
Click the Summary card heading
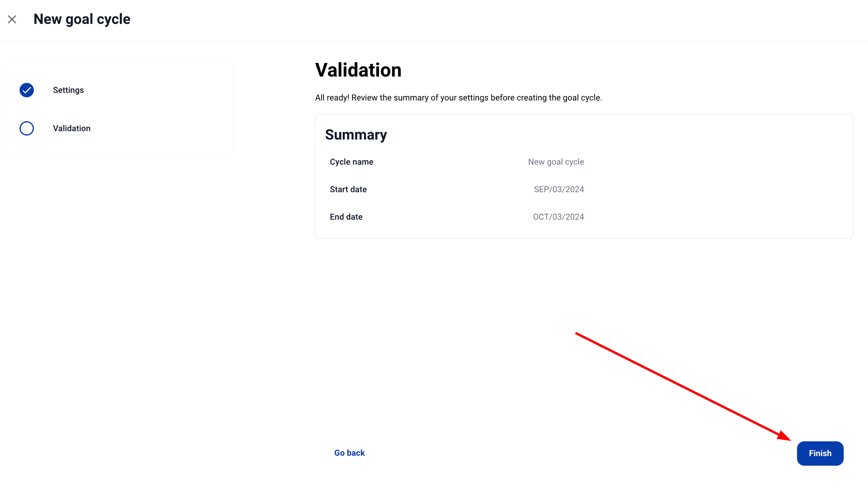[x=356, y=135]
